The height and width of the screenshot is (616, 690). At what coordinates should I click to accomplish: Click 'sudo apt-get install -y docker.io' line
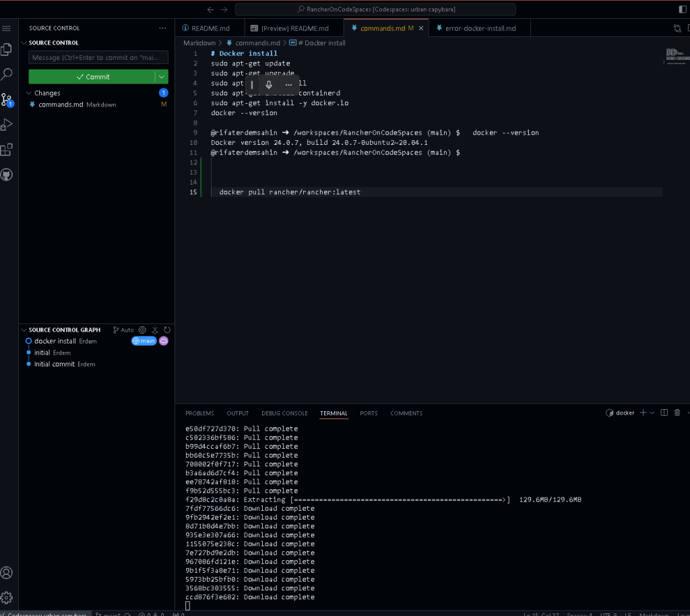pos(280,103)
